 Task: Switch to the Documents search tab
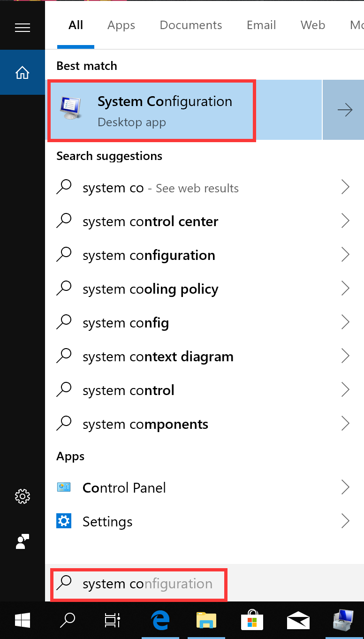click(190, 25)
